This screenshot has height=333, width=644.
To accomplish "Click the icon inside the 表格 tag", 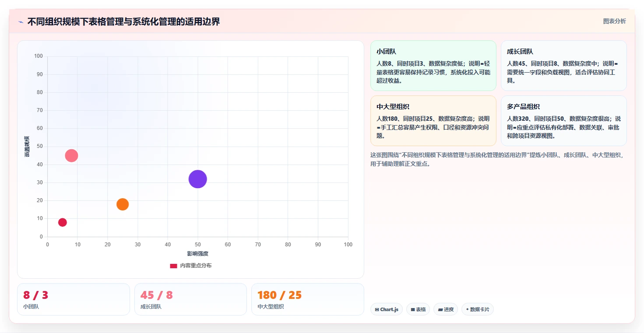I will tap(412, 309).
